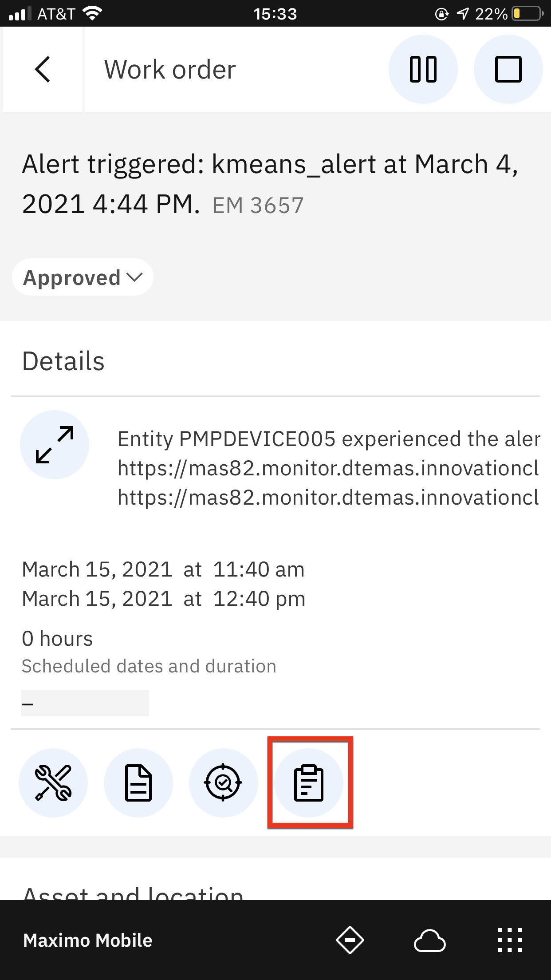The height and width of the screenshot is (980, 551).
Task: Open the nine-dot app grid menu
Action: (x=510, y=940)
